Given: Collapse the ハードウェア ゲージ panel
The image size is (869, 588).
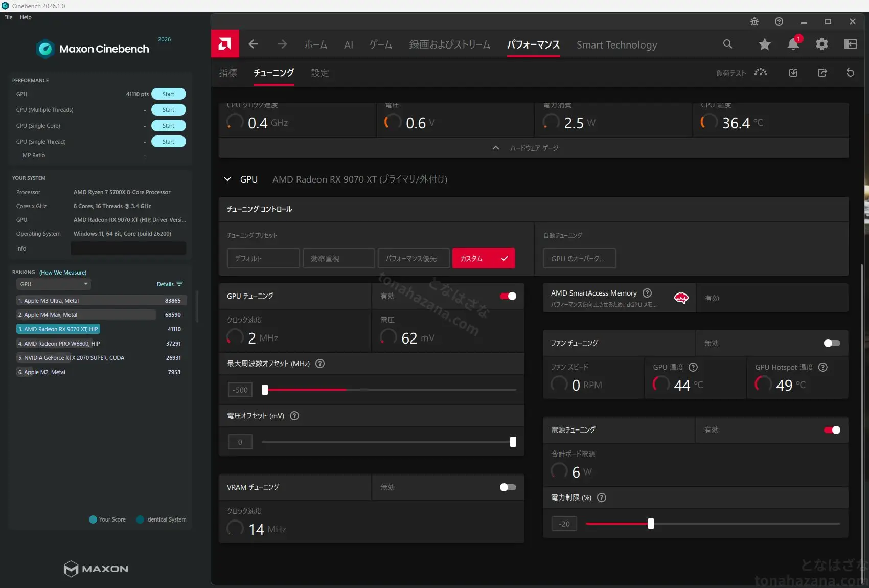Looking at the screenshot, I should click(x=534, y=148).
